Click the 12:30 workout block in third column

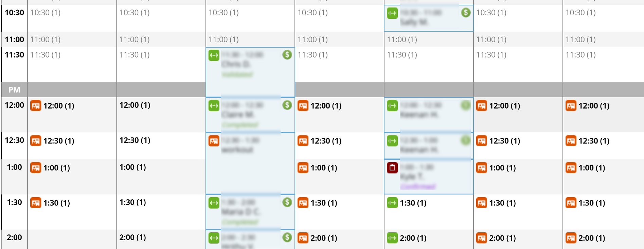coord(250,163)
